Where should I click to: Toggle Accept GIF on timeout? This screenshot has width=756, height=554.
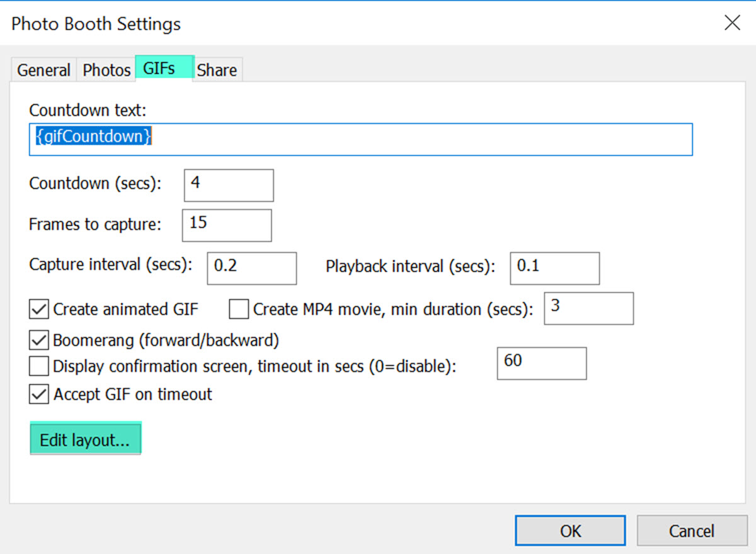click(39, 395)
